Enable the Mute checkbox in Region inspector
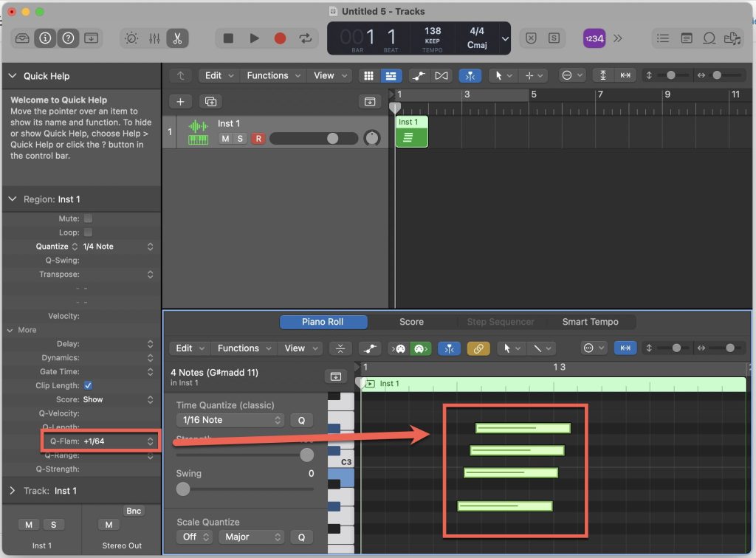This screenshot has height=558, width=756. (88, 218)
